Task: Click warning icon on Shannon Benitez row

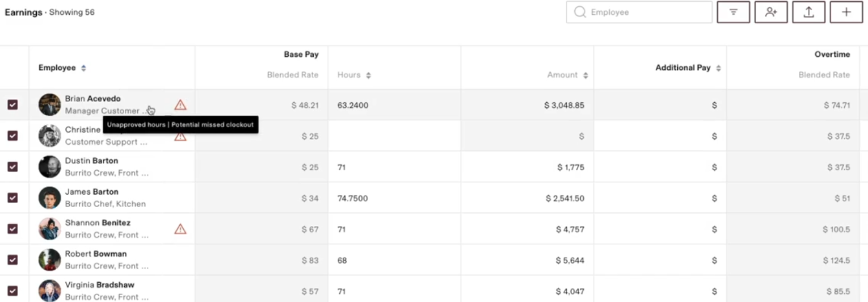Action: [180, 229]
